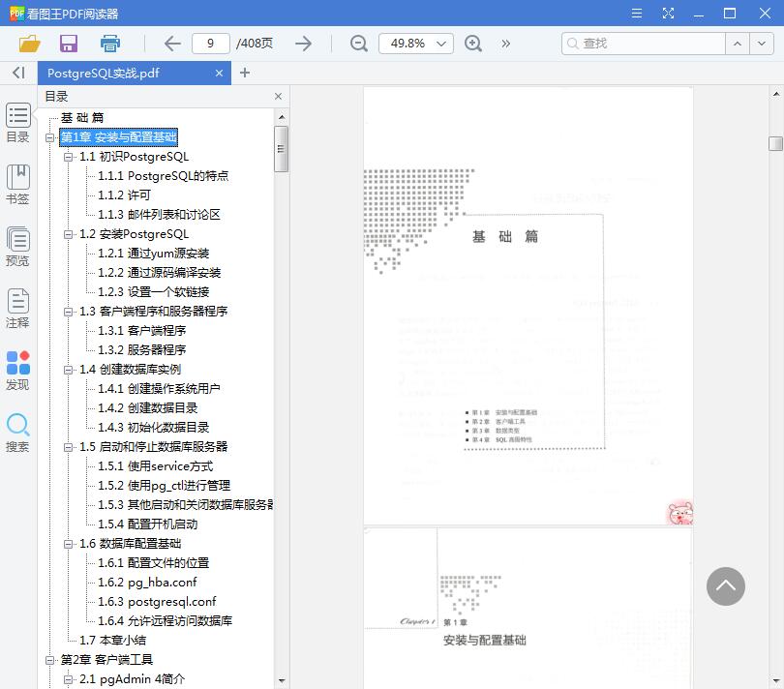Viewport: 784px width, 689px height.
Task: Show more toolbar tools via double chevron
Action: (506, 44)
